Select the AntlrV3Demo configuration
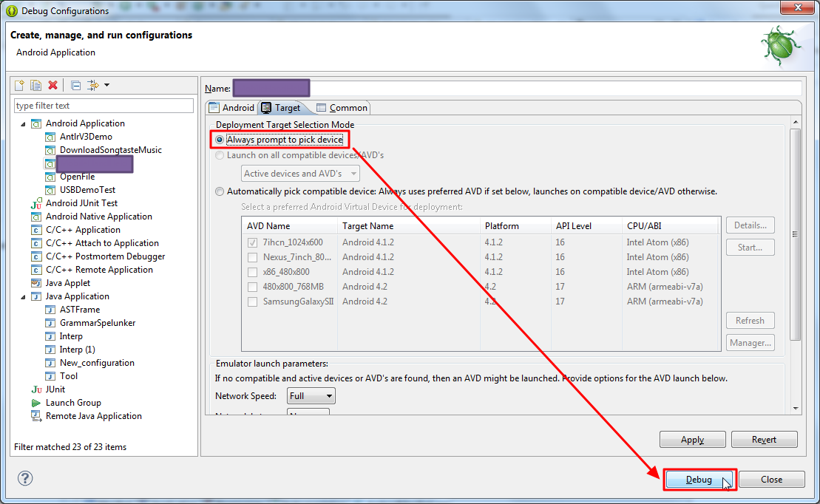Screen dimensions: 820x504 [x=86, y=137]
